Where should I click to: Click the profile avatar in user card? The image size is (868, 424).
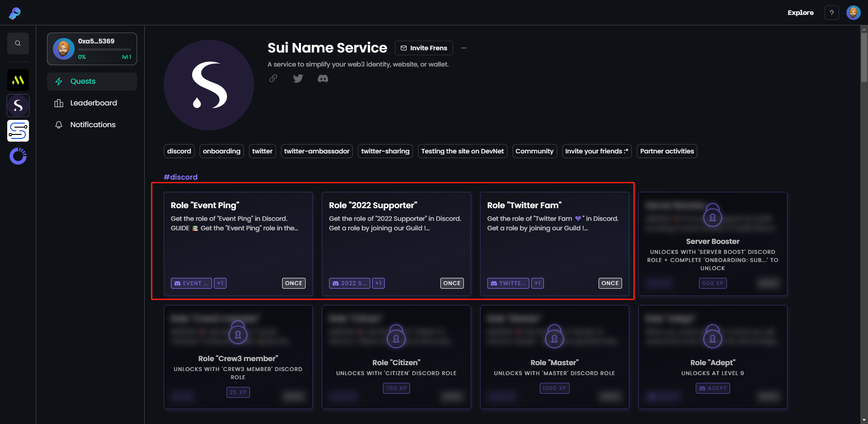pos(64,49)
